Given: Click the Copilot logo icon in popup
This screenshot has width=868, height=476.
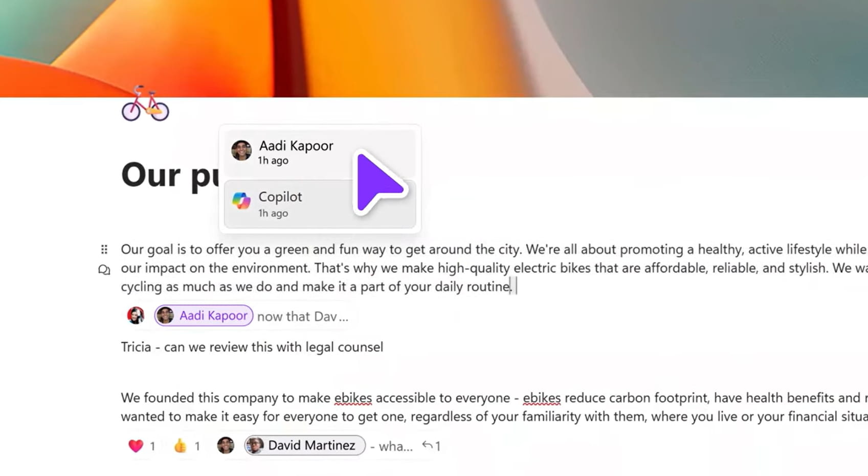Looking at the screenshot, I should [241, 200].
